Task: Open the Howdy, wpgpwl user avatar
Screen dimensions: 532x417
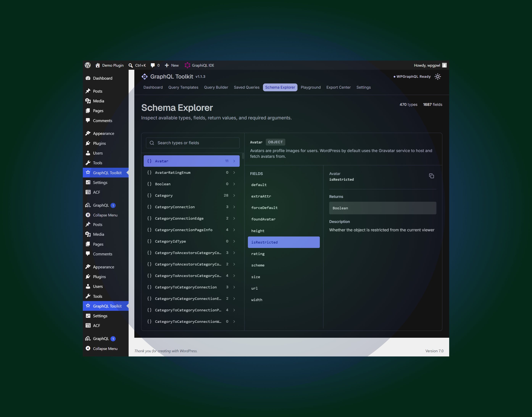Action: pos(444,65)
